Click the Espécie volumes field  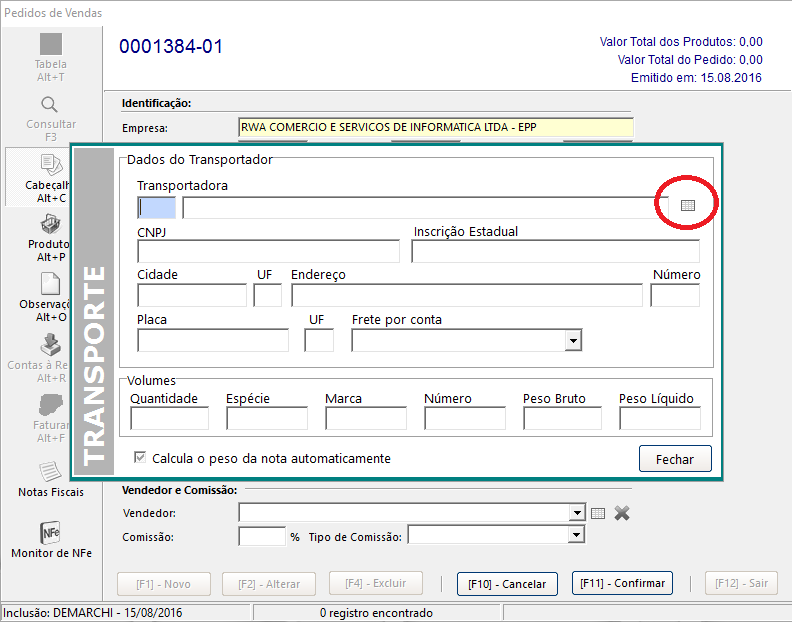[x=267, y=418]
